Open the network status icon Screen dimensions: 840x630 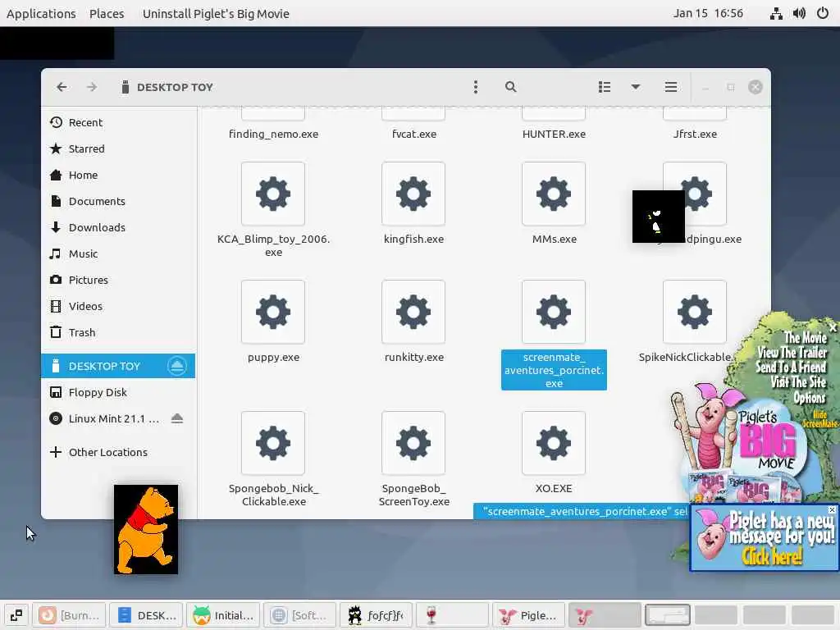click(776, 13)
